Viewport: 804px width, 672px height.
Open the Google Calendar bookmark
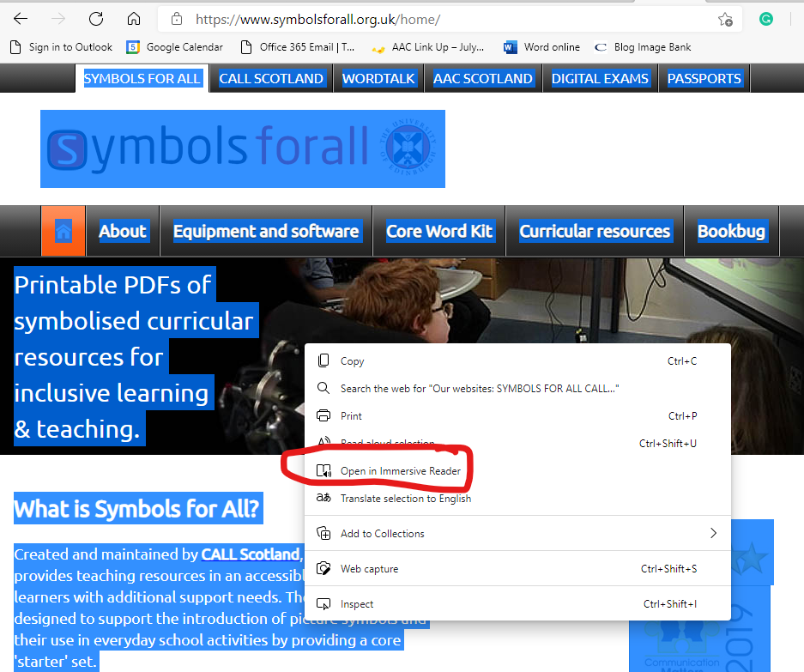click(x=175, y=47)
